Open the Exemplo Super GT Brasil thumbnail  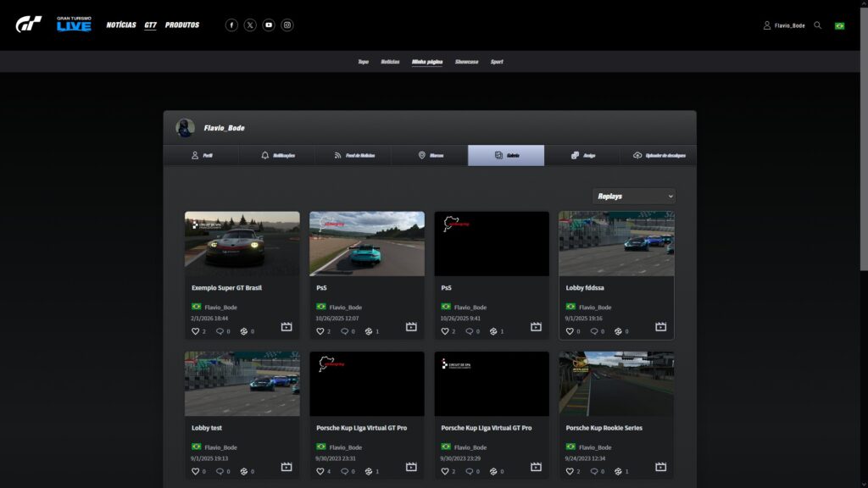pyautogui.click(x=242, y=243)
